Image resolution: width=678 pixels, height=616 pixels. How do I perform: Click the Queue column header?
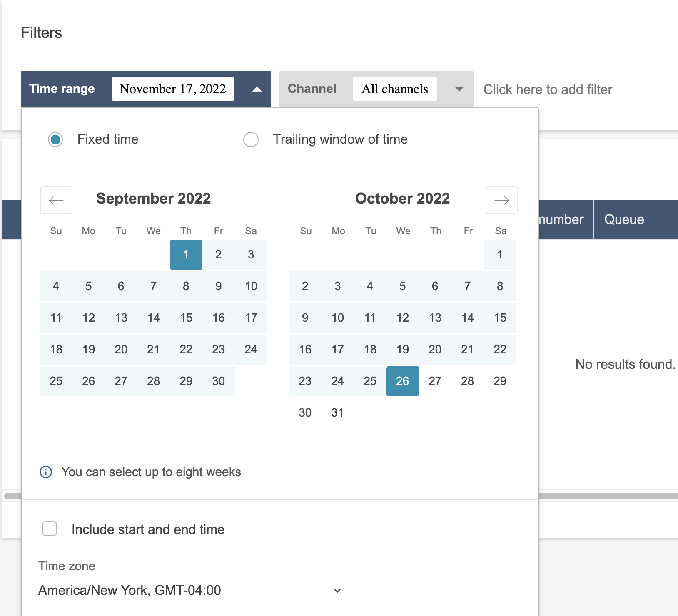tap(624, 219)
